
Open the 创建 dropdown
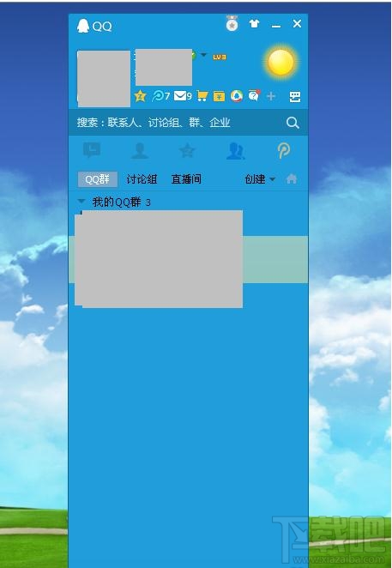(x=260, y=179)
